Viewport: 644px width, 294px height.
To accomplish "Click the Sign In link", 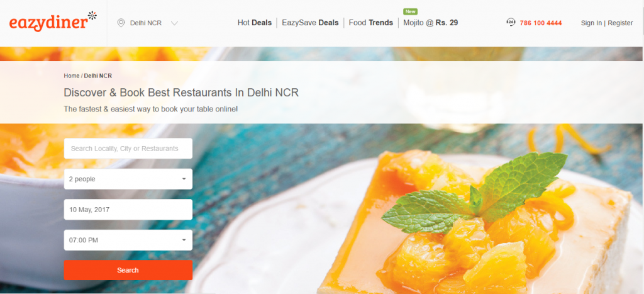I will (591, 23).
